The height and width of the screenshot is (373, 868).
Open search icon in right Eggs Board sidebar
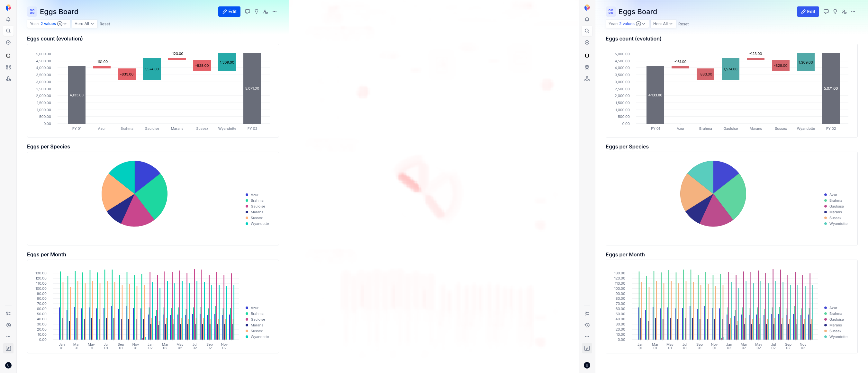pyautogui.click(x=587, y=31)
